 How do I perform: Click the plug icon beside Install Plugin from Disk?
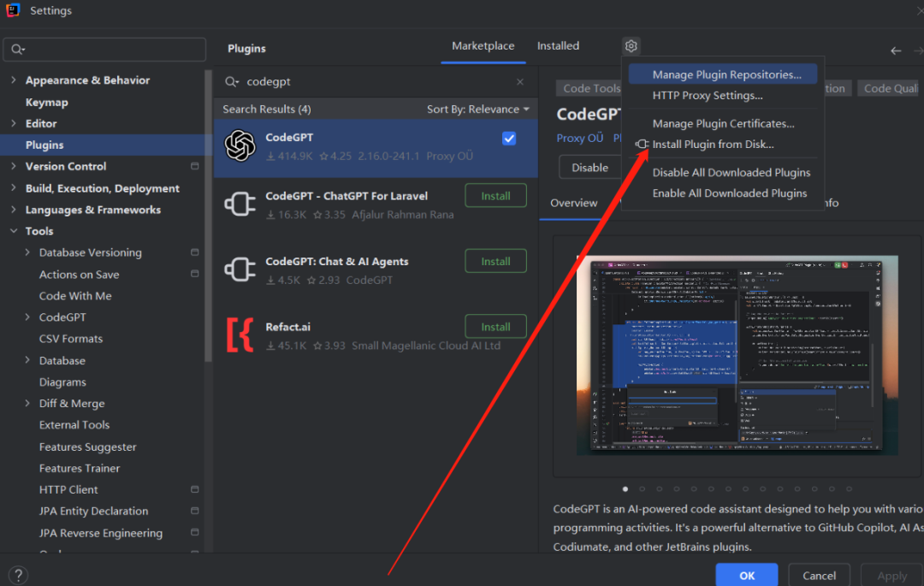point(642,145)
